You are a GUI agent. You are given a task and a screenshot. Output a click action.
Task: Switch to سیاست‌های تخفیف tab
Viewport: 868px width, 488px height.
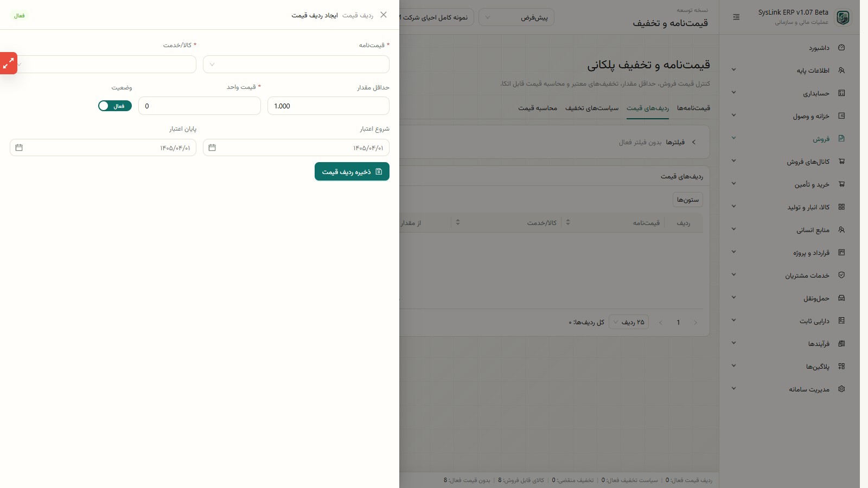[592, 108]
